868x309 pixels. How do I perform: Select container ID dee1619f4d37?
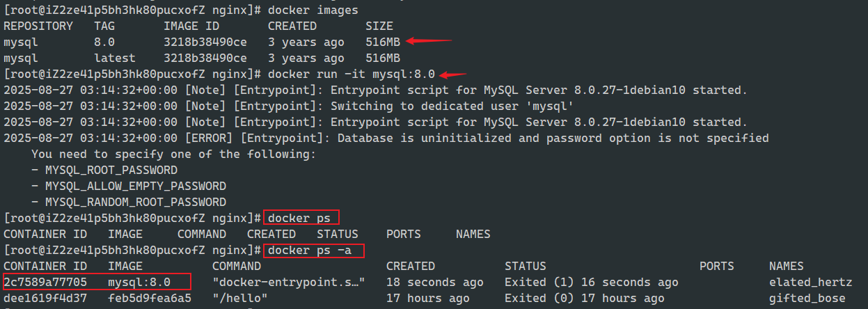(45, 298)
